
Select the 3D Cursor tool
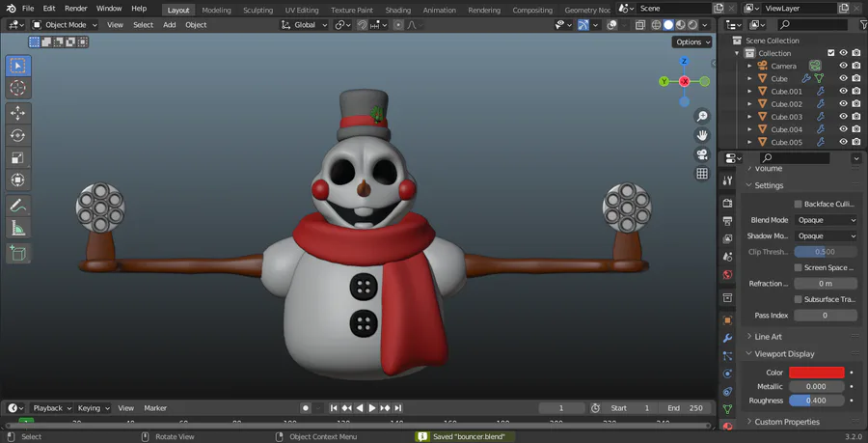pyautogui.click(x=17, y=88)
